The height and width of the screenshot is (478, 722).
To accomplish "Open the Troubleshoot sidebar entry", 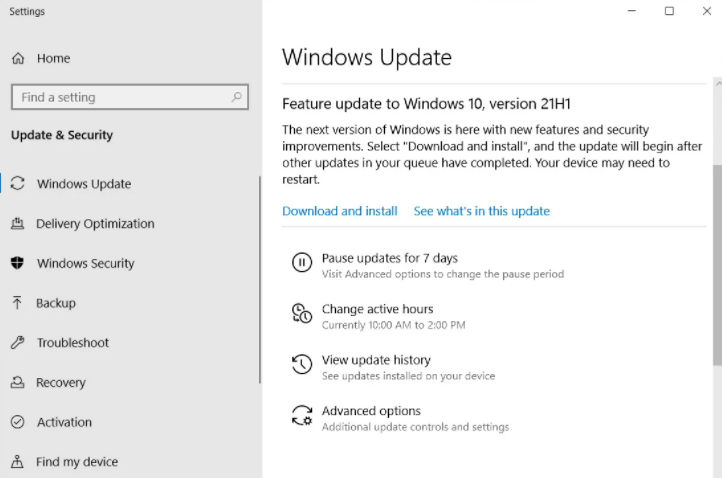I will pos(130,342).
